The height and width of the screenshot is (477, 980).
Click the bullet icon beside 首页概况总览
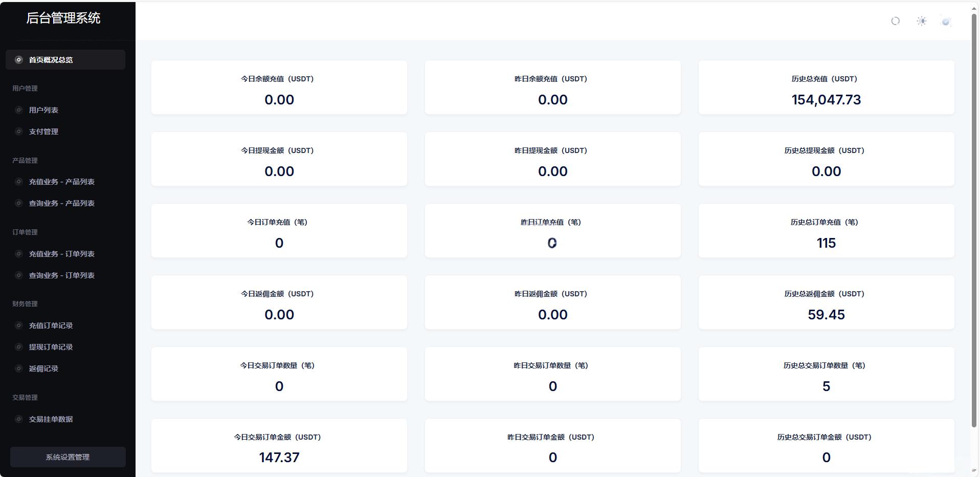click(19, 60)
